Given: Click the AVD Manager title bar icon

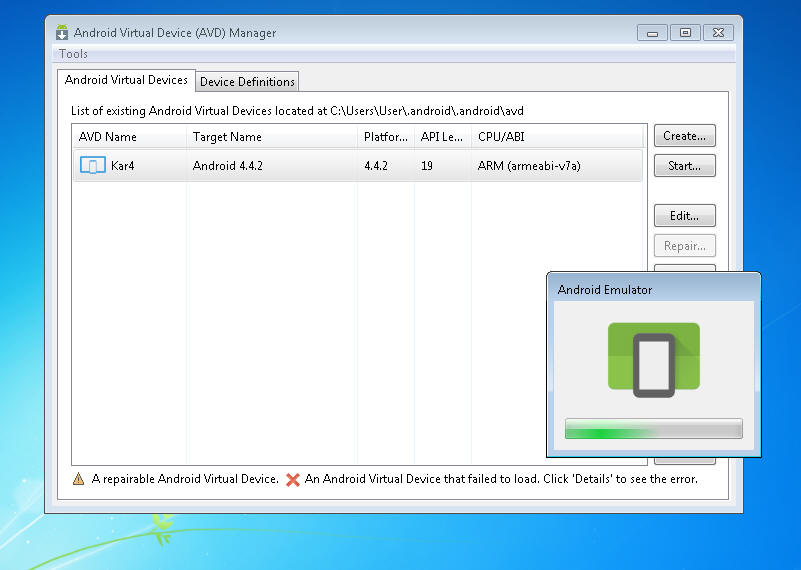Looking at the screenshot, I should [x=62, y=32].
